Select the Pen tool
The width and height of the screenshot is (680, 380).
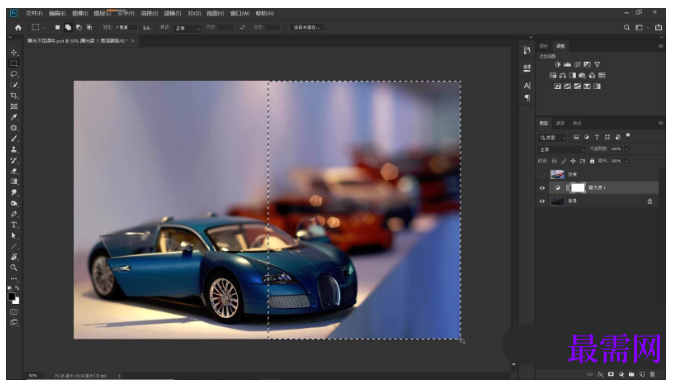[14, 214]
